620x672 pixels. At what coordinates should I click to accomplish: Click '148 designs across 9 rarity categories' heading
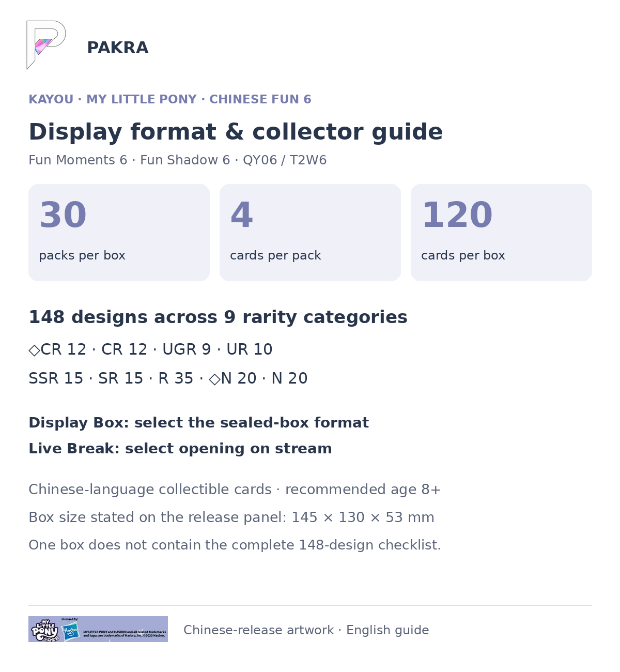tap(218, 317)
